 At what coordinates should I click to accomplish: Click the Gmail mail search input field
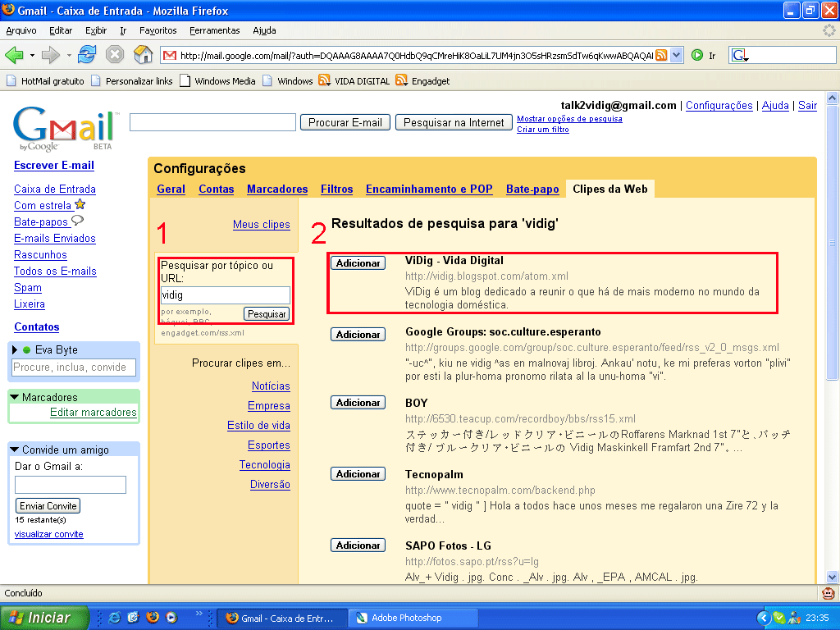(x=212, y=122)
